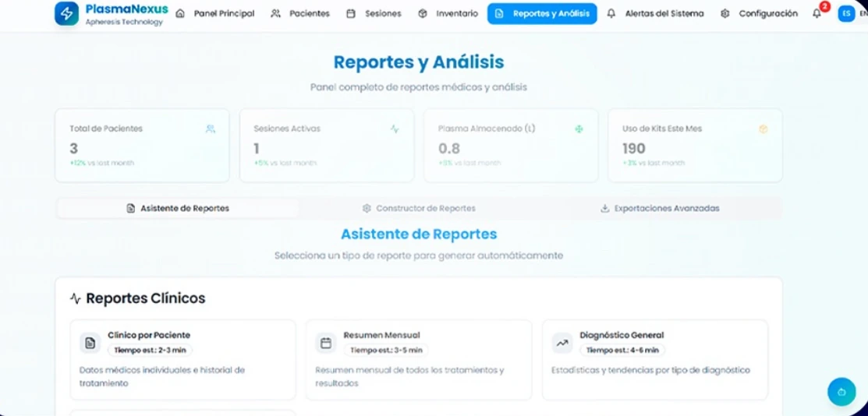This screenshot has width=868, height=416.
Task: Click the activity icon in Sesiones Activas card
Action: click(394, 129)
